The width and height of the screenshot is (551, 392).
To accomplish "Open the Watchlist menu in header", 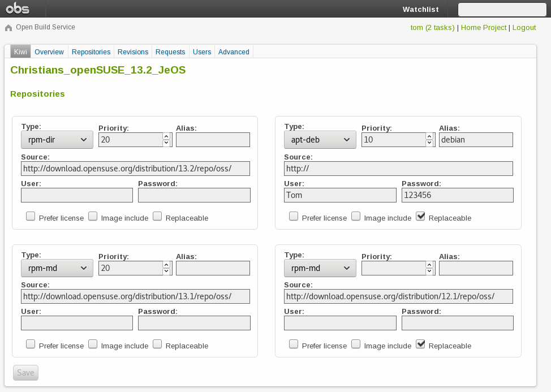I will (x=420, y=10).
